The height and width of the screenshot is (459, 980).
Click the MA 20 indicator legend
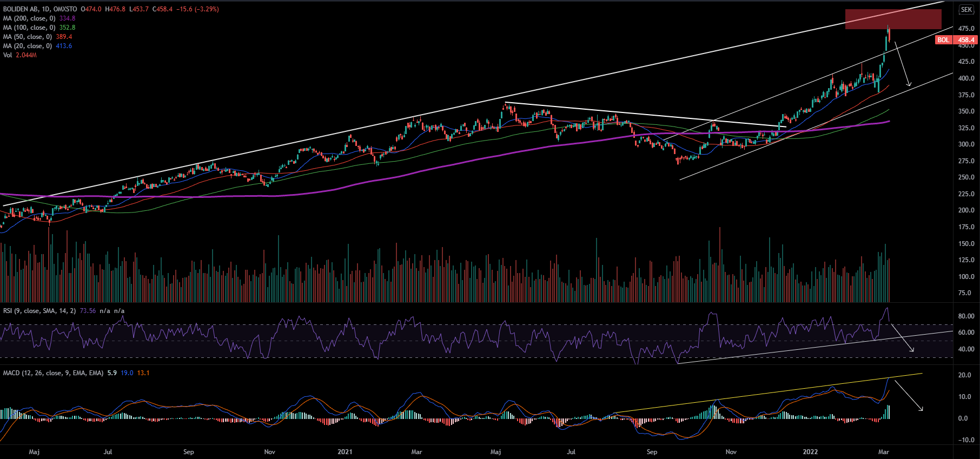28,46
